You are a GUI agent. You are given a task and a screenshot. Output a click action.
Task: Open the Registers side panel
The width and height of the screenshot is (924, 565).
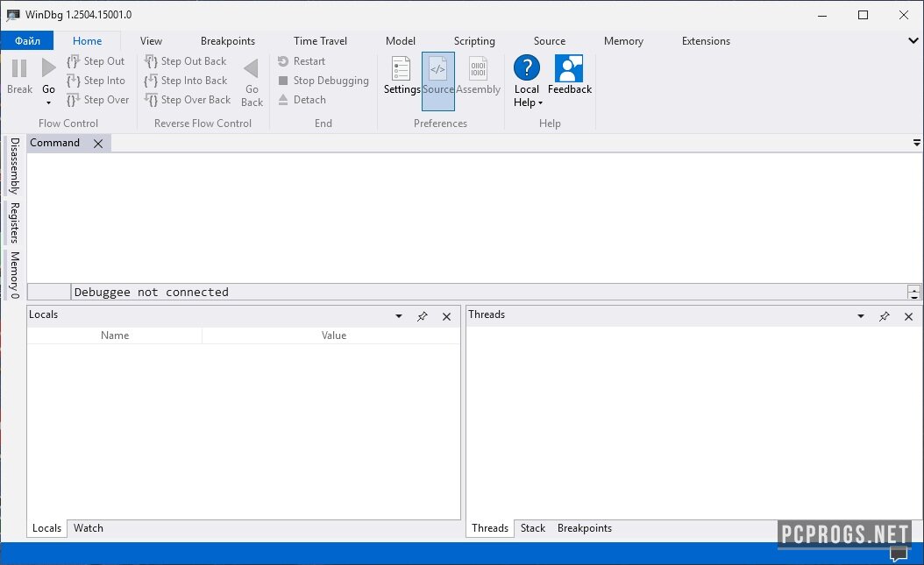coord(14,222)
